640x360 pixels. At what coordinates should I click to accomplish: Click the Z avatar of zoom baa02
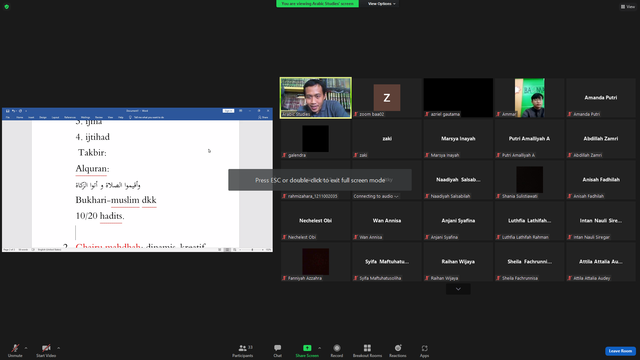(x=387, y=98)
